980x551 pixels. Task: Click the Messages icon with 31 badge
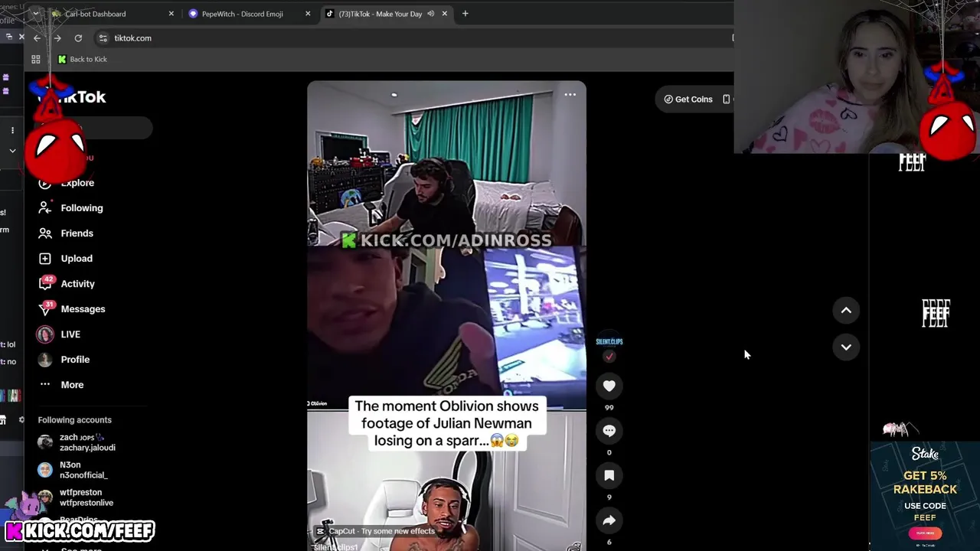point(46,308)
